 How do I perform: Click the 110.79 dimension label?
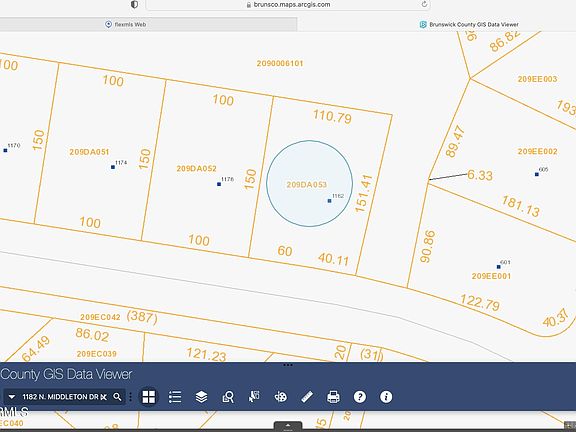(332, 116)
